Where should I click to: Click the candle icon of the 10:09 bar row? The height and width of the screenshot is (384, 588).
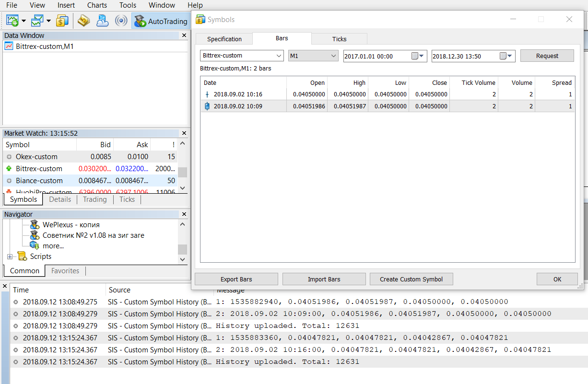point(207,106)
